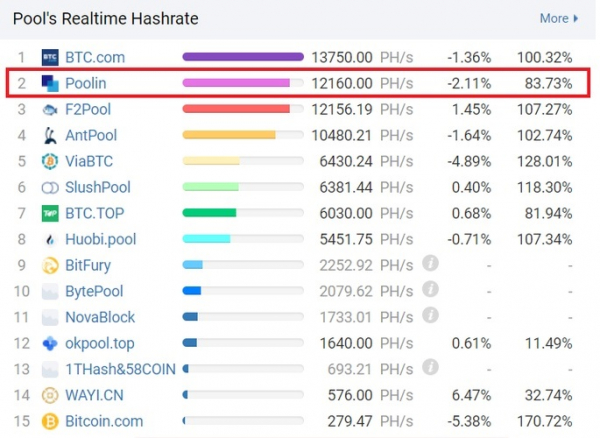Click the Pool's Realtime Hashrate heading

pyautogui.click(x=106, y=19)
